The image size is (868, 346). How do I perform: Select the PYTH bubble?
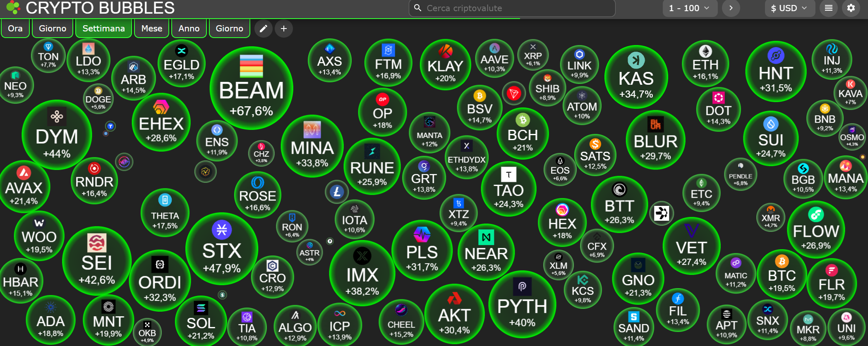[522, 305]
